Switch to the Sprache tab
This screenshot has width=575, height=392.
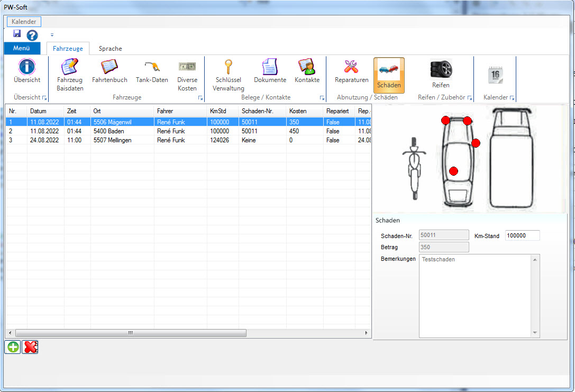pos(110,49)
